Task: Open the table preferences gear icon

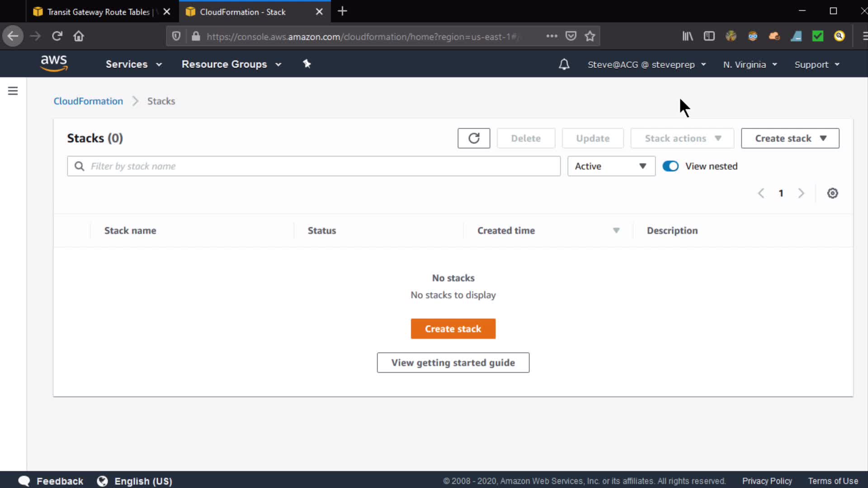Action: pos(832,193)
